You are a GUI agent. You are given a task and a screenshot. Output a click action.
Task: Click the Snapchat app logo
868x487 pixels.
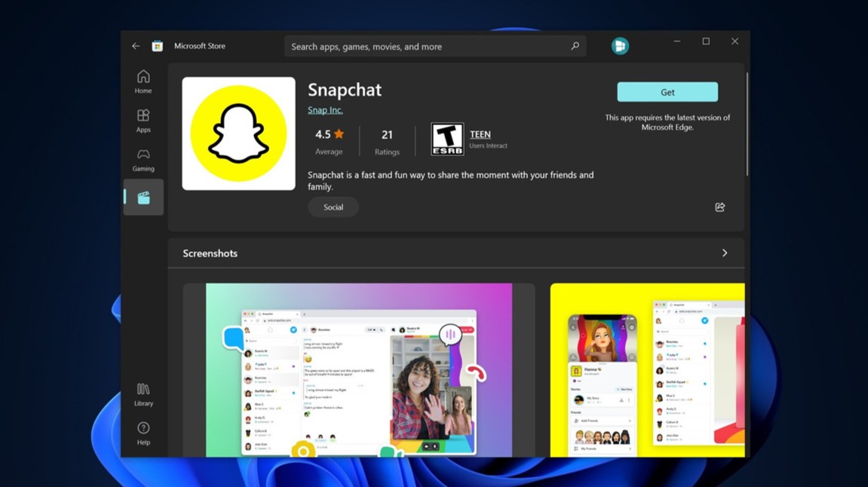pyautogui.click(x=238, y=133)
